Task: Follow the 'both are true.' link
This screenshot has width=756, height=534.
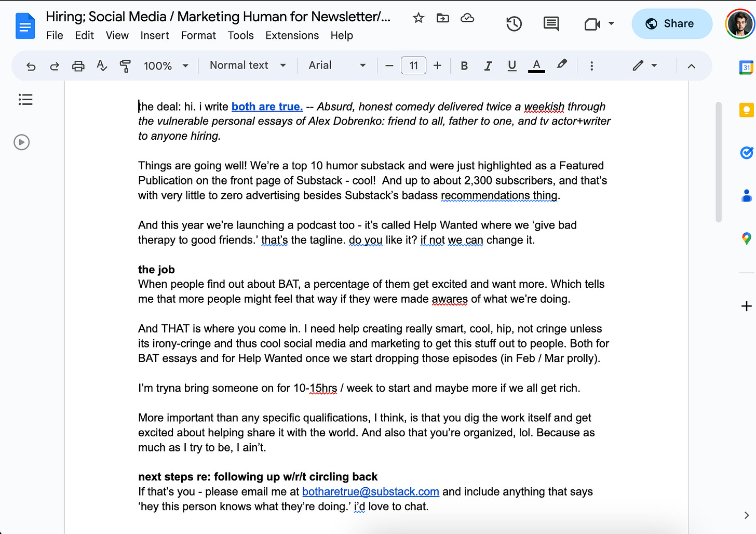Action: [267, 106]
